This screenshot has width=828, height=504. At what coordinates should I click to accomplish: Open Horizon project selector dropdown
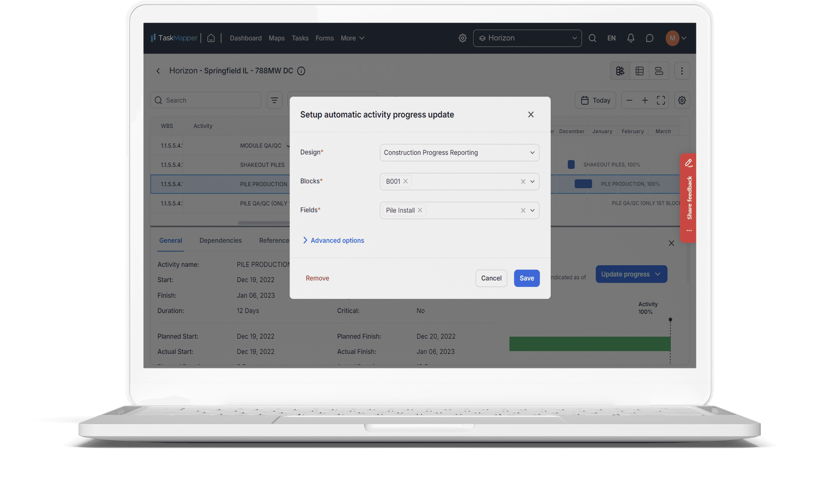pos(527,38)
